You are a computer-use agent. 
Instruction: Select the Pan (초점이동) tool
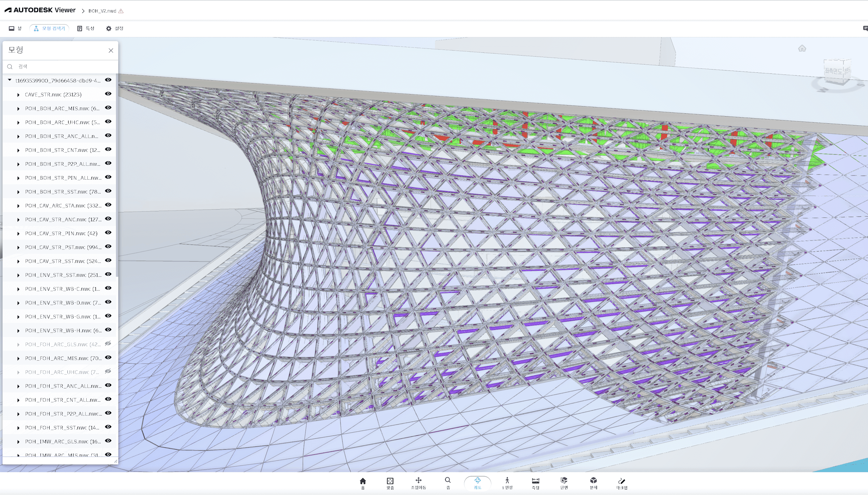click(x=418, y=483)
